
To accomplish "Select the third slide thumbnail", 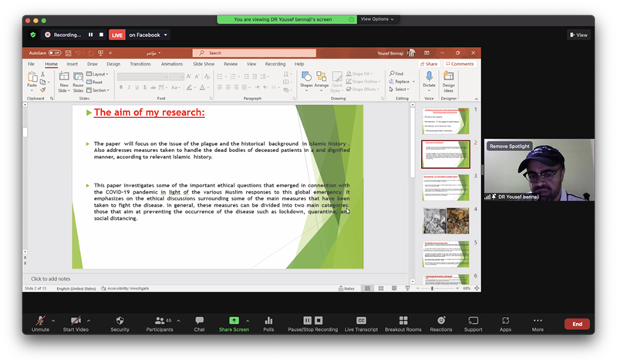I will point(445,187).
